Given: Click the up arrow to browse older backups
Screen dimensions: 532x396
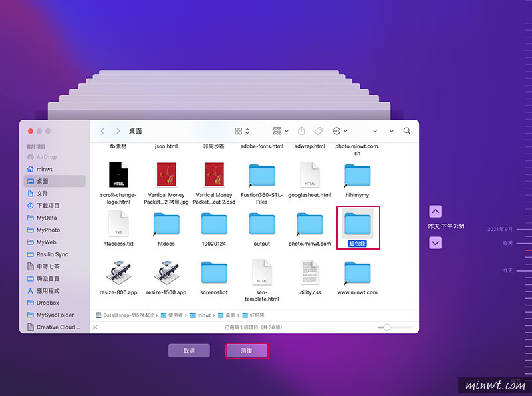Looking at the screenshot, I should click(x=435, y=211).
